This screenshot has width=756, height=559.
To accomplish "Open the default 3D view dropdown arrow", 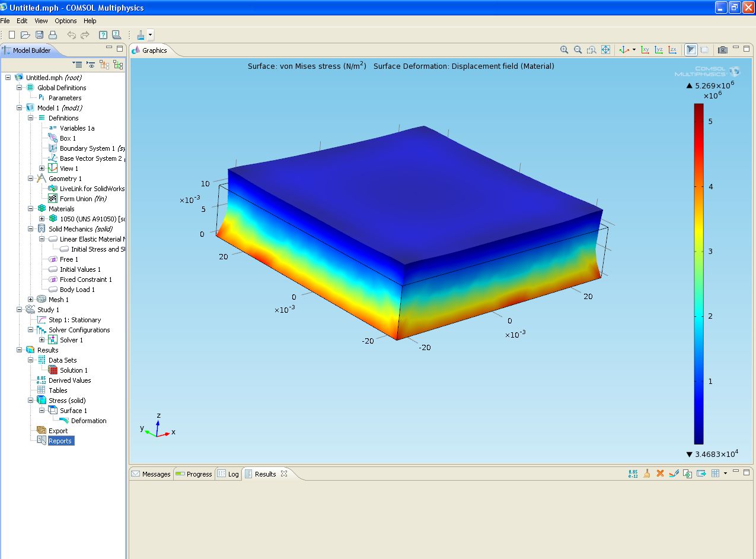I will [634, 50].
